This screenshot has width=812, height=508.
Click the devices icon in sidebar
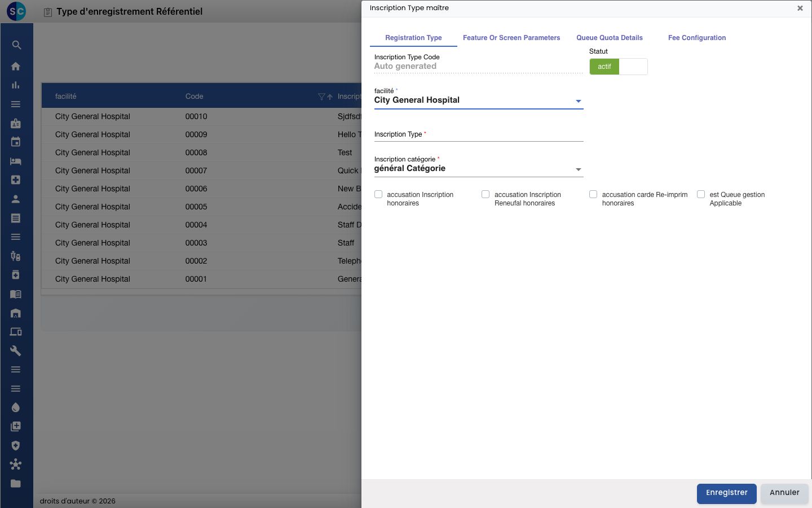coord(16,332)
